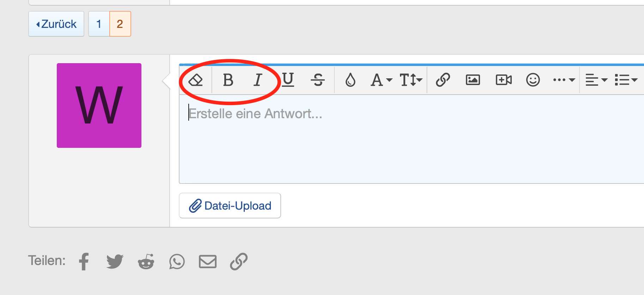Viewport: 644px width, 295px height.
Task: Click the Datei-Upload button
Action: tap(230, 206)
